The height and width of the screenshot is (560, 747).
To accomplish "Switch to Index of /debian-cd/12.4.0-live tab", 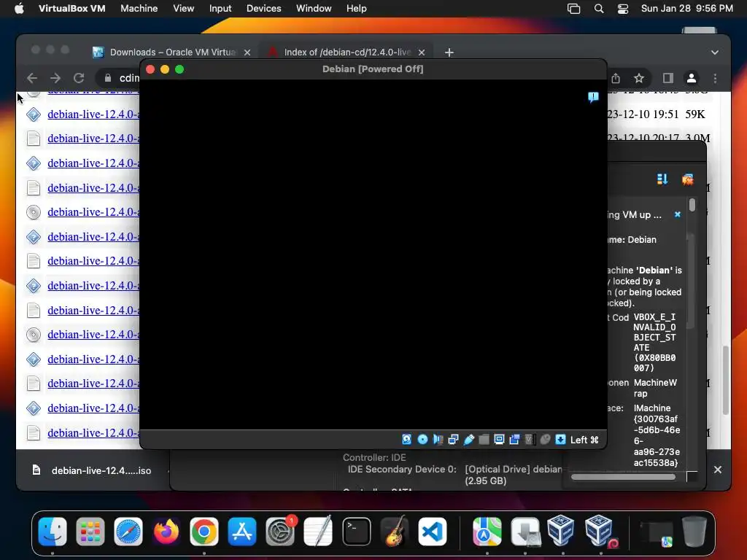I will pyautogui.click(x=347, y=52).
